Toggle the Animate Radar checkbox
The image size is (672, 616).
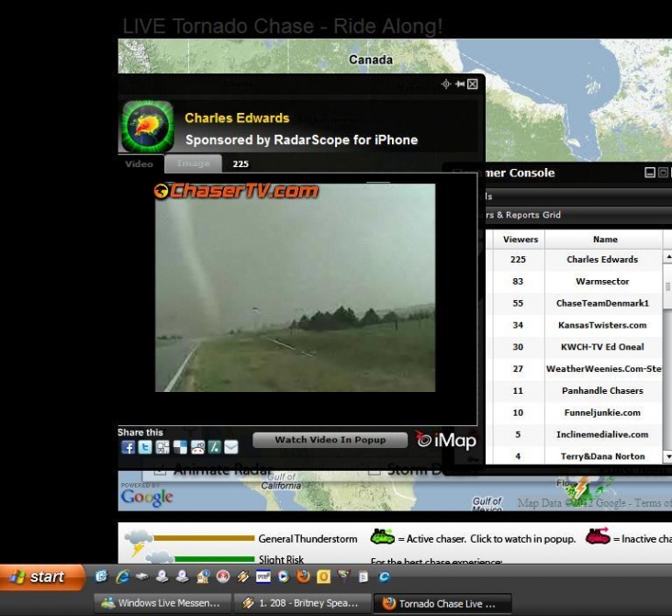coord(160,470)
